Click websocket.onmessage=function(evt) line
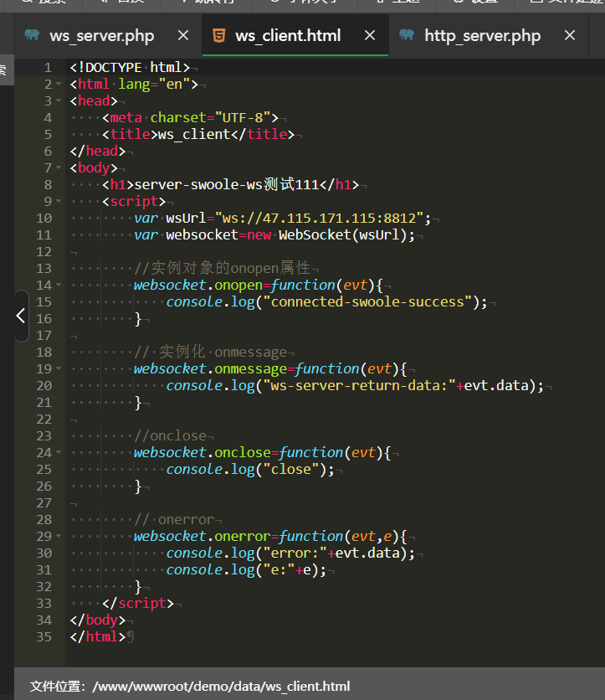605x700 pixels. pyautogui.click(x=270, y=368)
